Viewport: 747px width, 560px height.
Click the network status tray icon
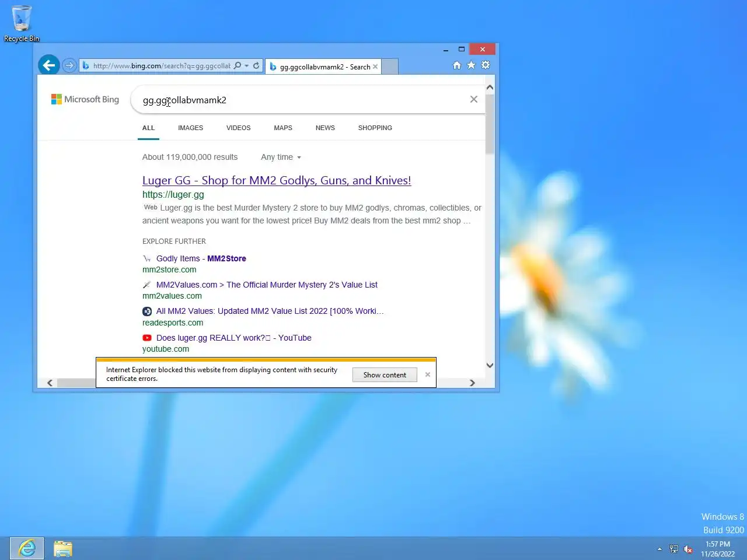click(674, 549)
